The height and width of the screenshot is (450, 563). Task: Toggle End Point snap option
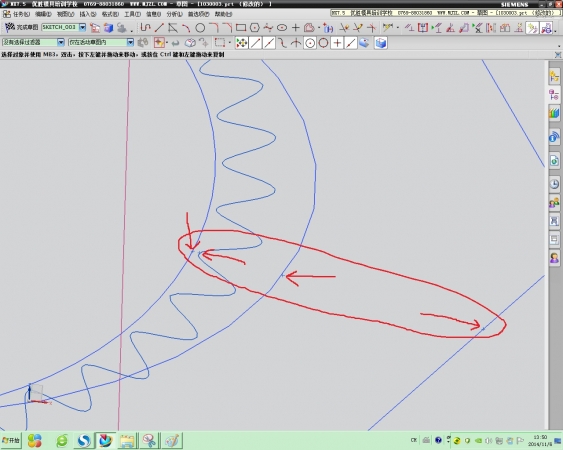[256, 43]
